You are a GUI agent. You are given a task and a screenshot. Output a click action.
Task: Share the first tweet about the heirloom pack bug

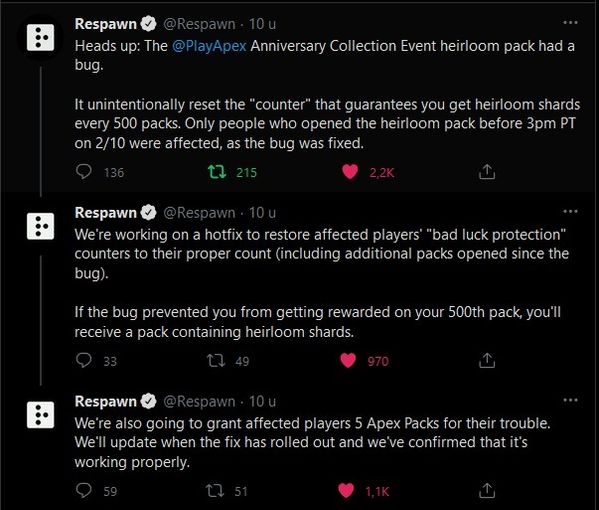pyautogui.click(x=487, y=172)
